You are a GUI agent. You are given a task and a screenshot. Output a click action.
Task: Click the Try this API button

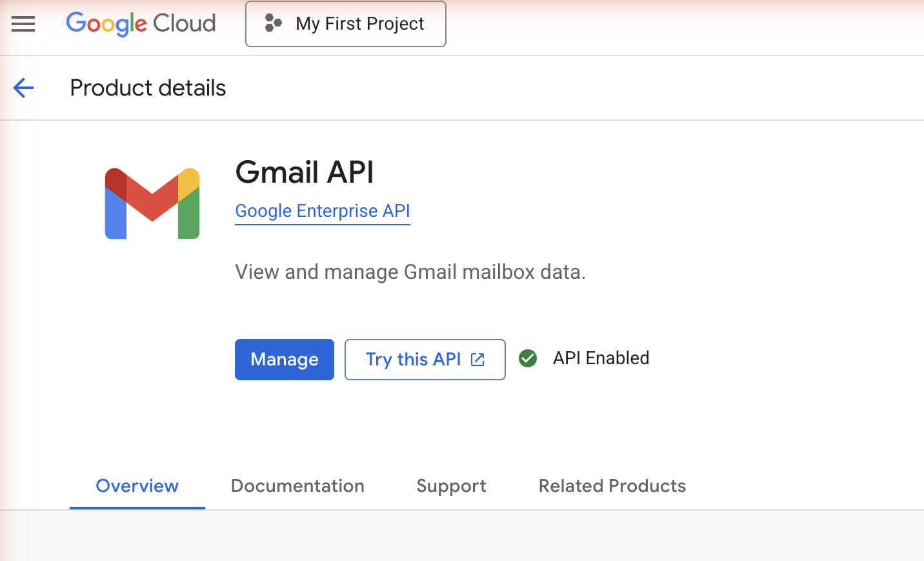point(425,360)
